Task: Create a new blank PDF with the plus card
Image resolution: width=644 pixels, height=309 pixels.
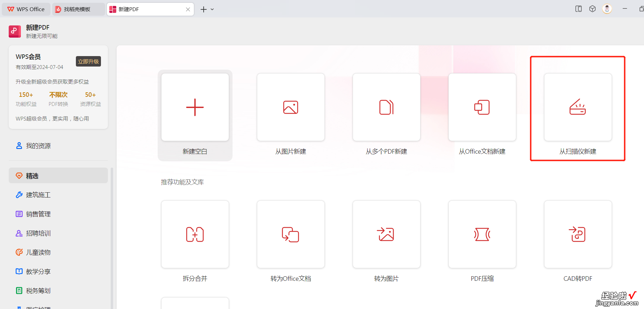Action: [x=195, y=107]
